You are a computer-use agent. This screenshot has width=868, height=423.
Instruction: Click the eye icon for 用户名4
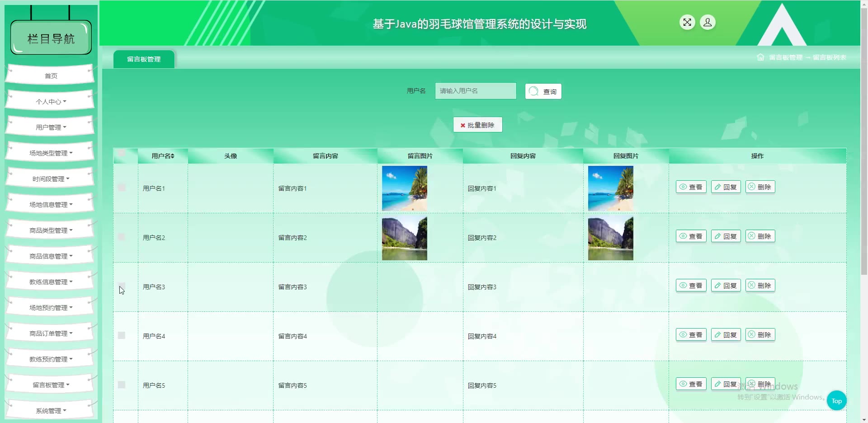(683, 334)
